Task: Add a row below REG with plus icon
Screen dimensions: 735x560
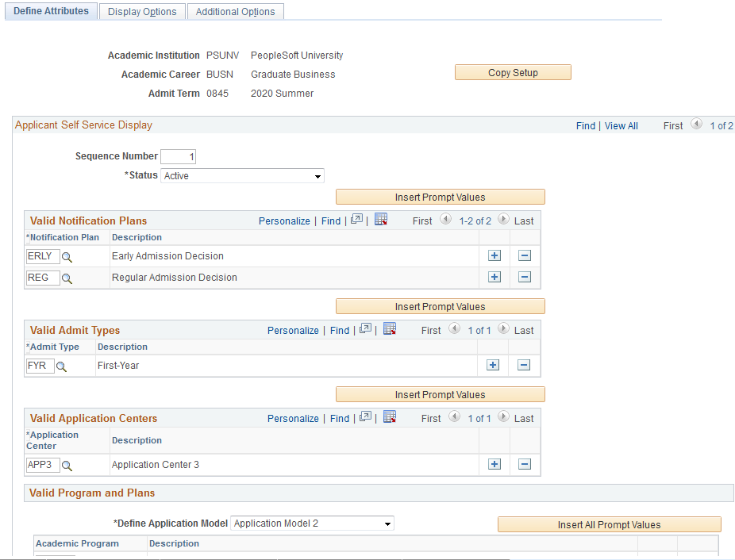Action: 494,276
